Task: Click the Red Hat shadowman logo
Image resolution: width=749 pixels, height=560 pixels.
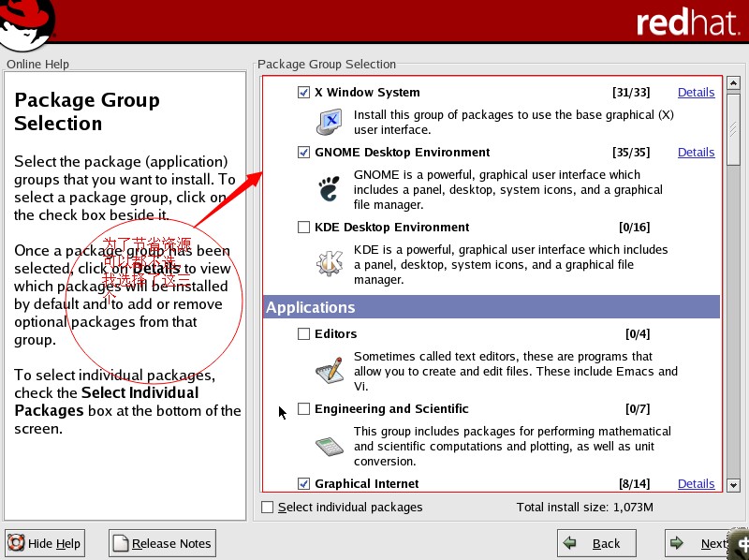Action: pyautogui.click(x=27, y=24)
